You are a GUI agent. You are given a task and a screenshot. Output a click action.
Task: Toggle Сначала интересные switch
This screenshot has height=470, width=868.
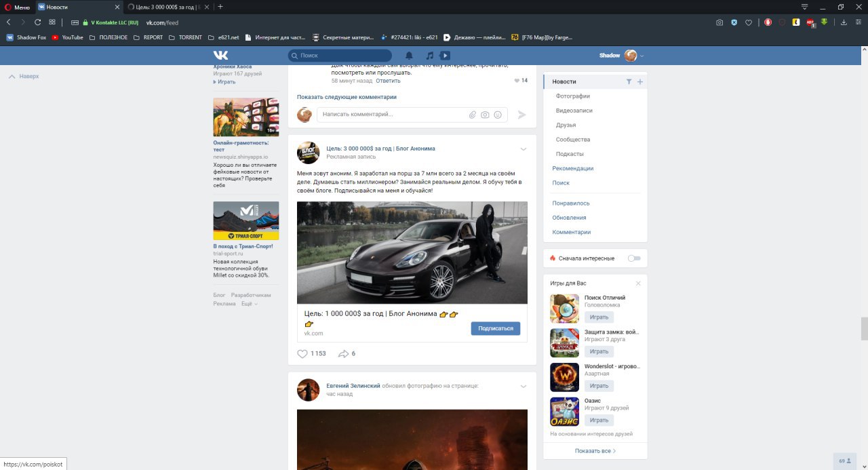[633, 258]
